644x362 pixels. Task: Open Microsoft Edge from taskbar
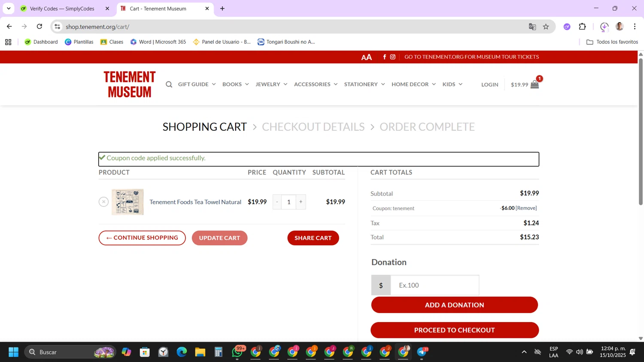182,352
